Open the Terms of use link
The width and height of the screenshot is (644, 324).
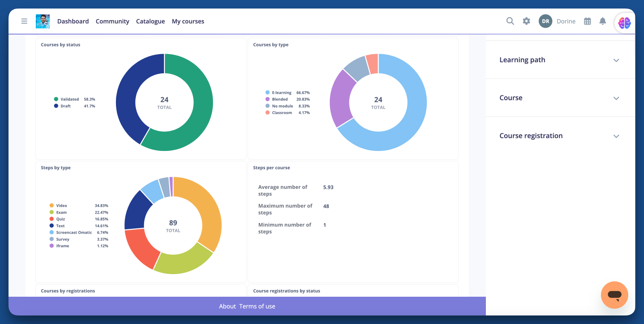coord(257,306)
